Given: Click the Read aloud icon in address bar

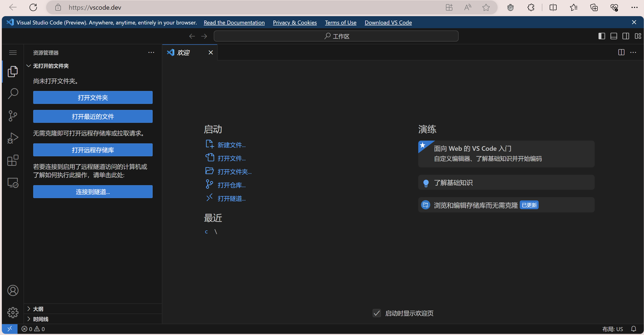Looking at the screenshot, I should coord(468,7).
